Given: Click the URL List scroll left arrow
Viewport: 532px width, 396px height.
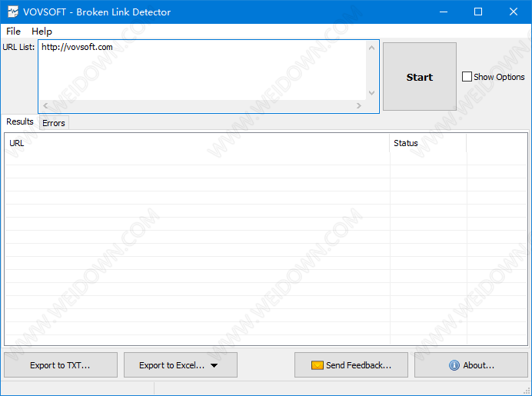Looking at the screenshot, I should (46, 106).
